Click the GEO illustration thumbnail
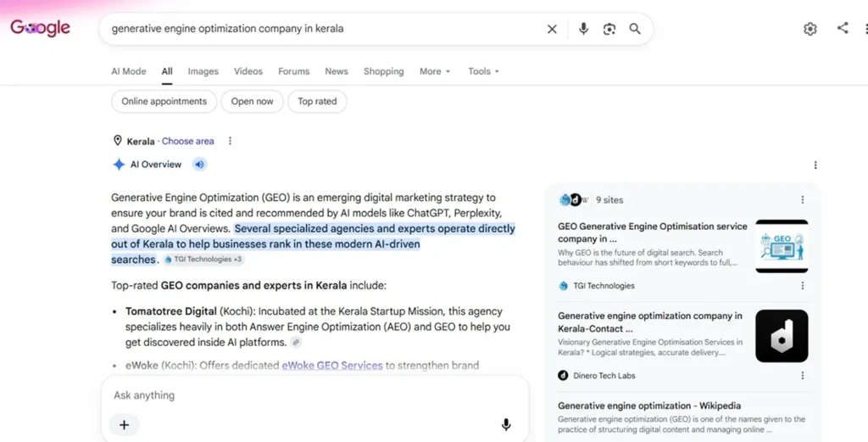This screenshot has height=442, width=868. 782,247
